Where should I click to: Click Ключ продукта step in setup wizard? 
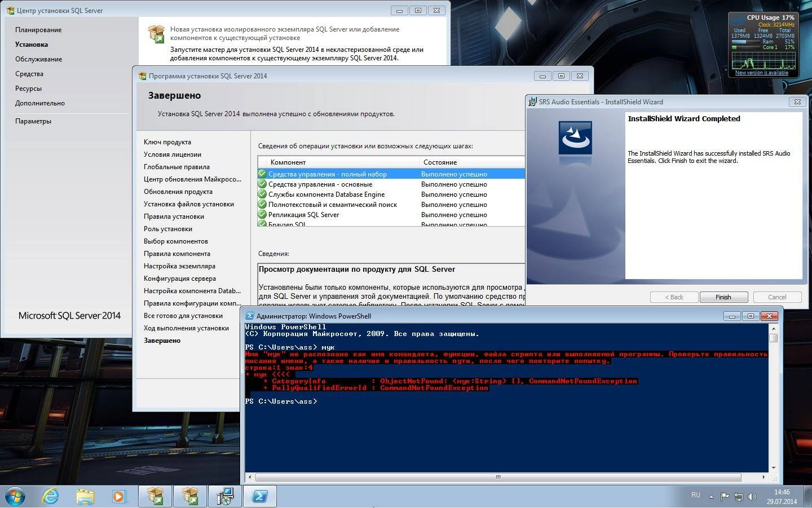click(x=167, y=142)
